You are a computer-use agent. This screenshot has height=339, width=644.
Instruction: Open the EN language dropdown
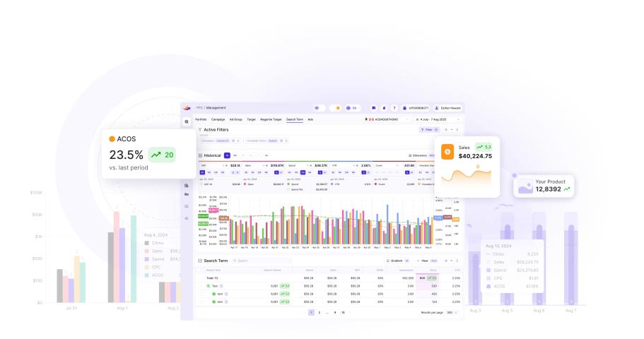click(x=353, y=108)
